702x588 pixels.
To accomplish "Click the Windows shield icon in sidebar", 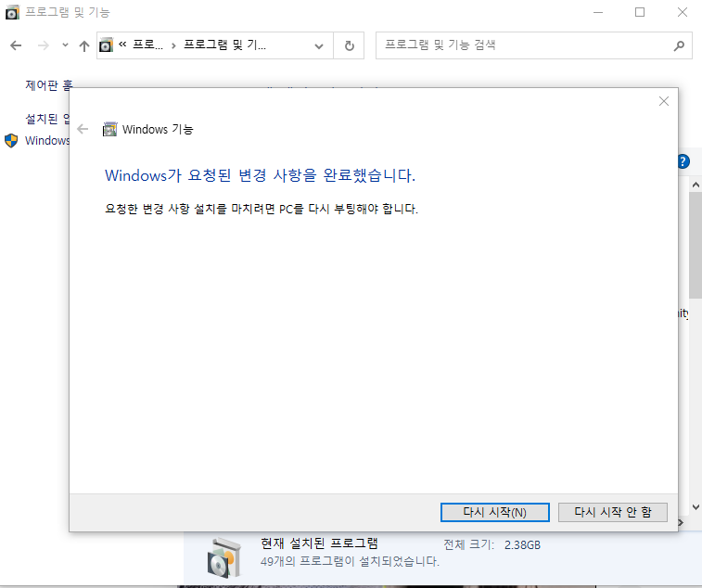I will (x=11, y=141).
